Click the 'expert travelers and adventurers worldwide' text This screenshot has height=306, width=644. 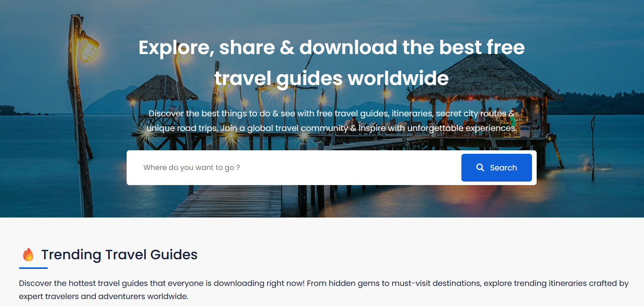(103, 296)
